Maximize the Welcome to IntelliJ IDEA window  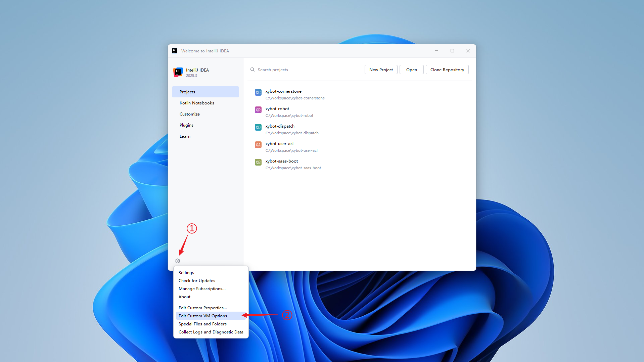[x=452, y=51]
